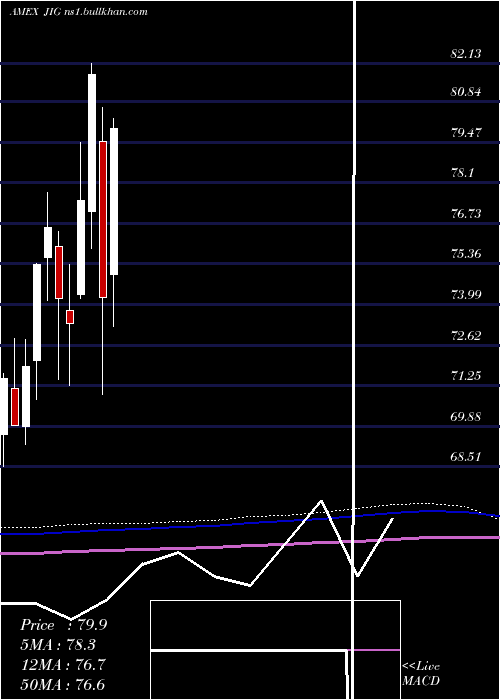Select the 78.1 price level label
500x700 pixels.
(462, 173)
